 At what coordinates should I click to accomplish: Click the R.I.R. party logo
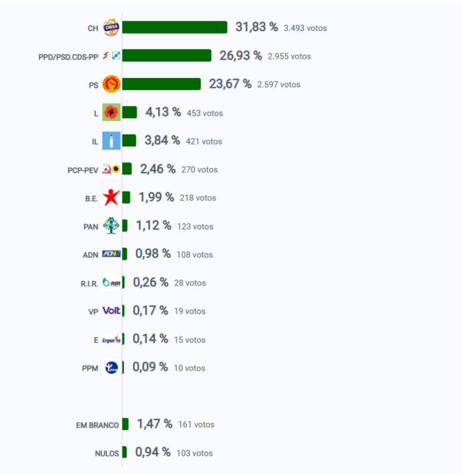(x=111, y=283)
